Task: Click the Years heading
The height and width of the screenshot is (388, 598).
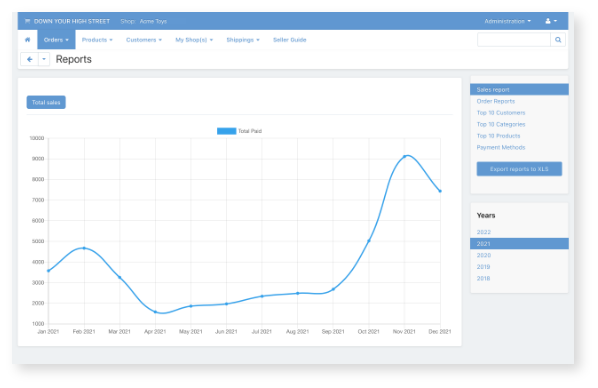Action: point(486,216)
